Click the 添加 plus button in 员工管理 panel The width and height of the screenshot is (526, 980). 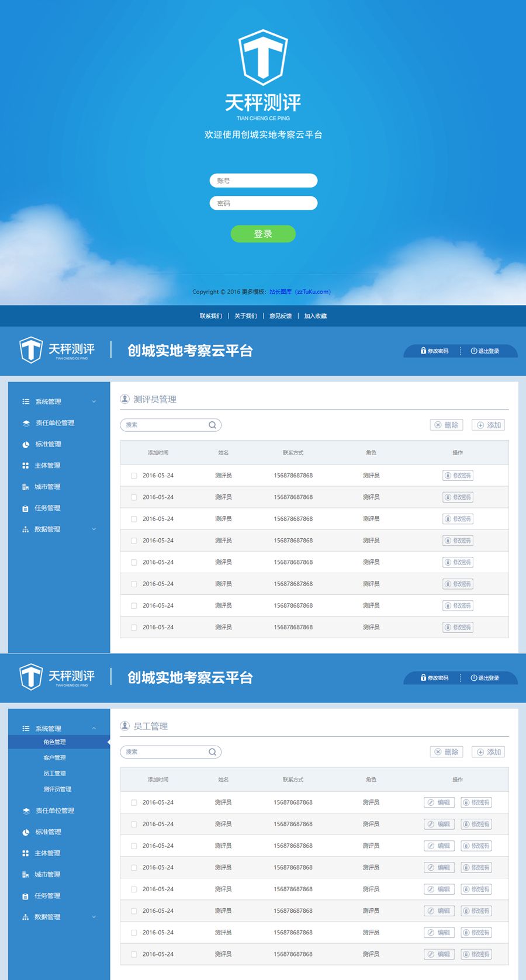488,752
